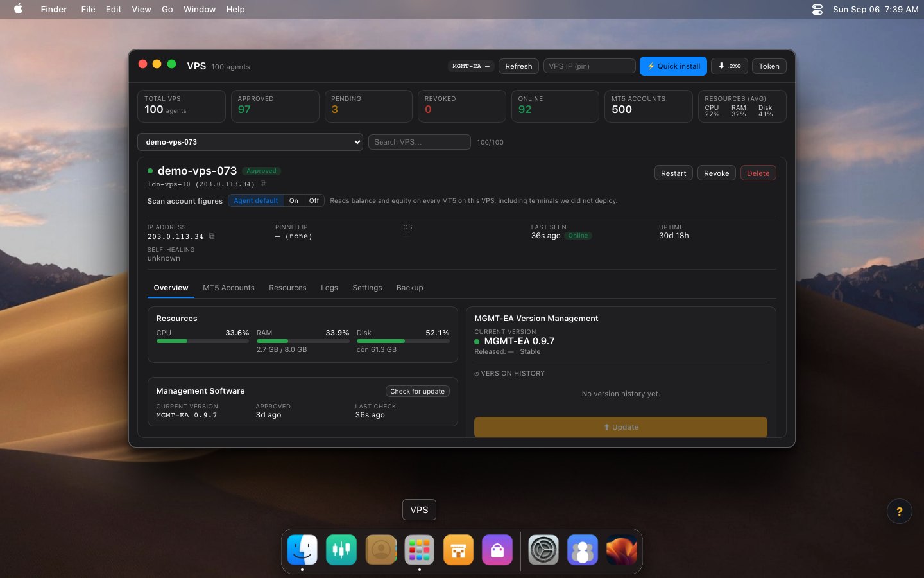The height and width of the screenshot is (578, 924).
Task: Open the Contacts app in the Dock
Action: (x=381, y=550)
